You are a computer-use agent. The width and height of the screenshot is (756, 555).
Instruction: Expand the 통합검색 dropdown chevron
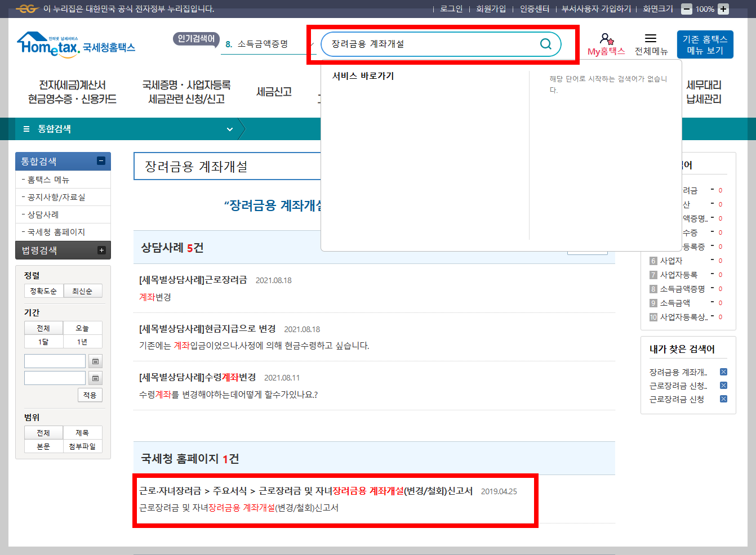229,128
